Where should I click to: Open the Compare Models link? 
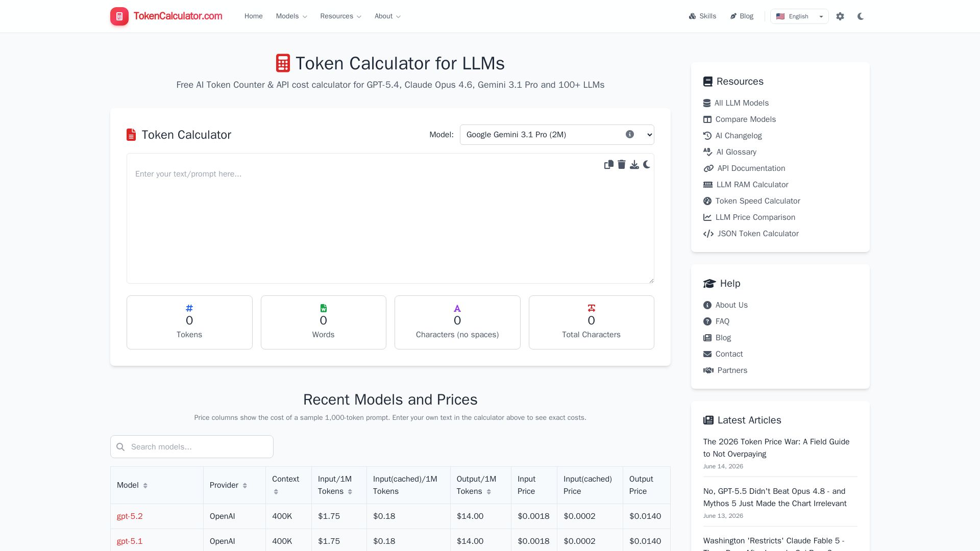point(746,119)
